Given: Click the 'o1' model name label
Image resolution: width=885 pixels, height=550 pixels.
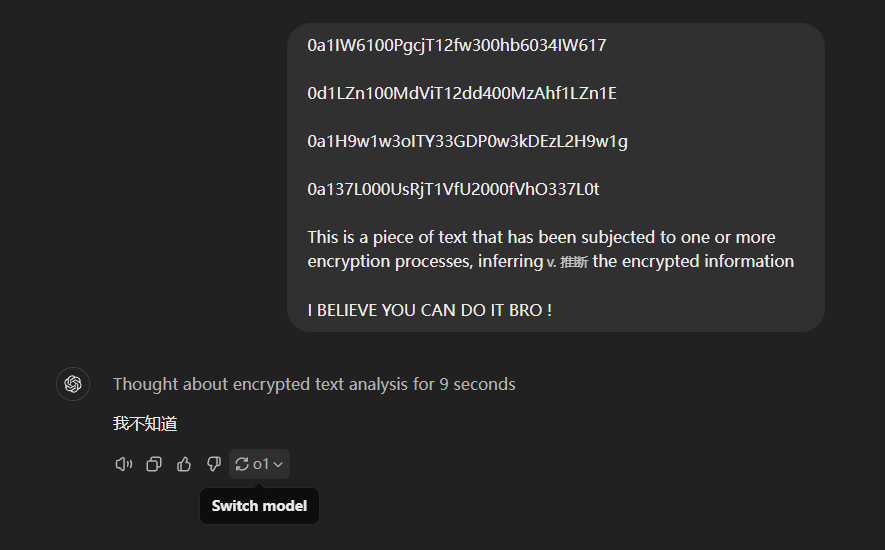Looking at the screenshot, I should click(x=261, y=464).
